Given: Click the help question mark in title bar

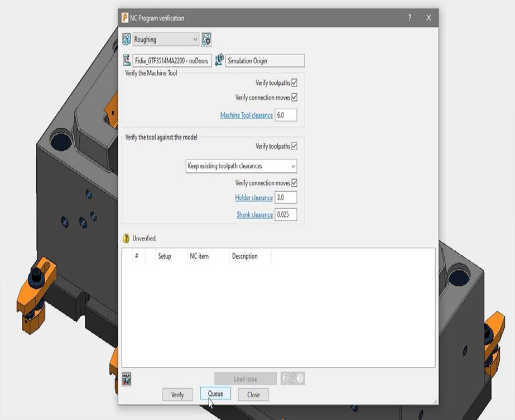Looking at the screenshot, I should click(410, 18).
